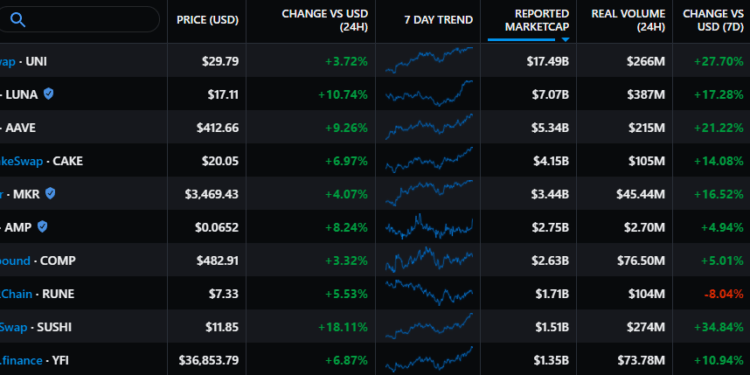Open the Maker link before MKR
Screen dimensions: 750x375
(2, 194)
